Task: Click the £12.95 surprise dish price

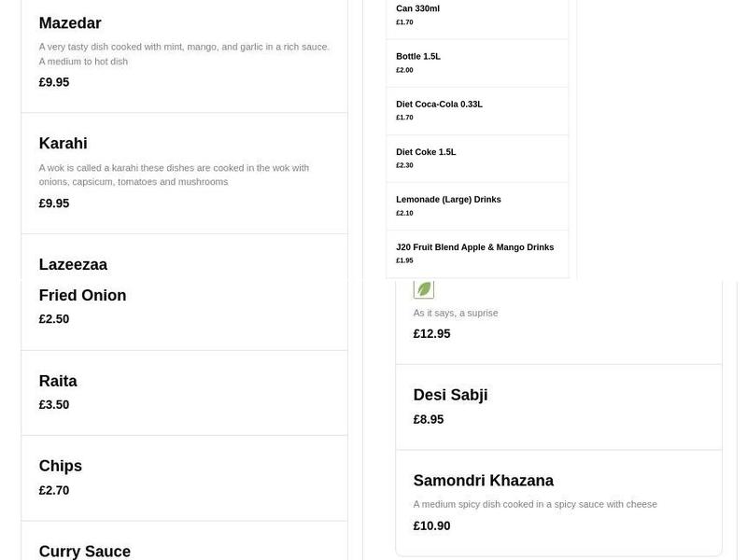Action: [x=431, y=334]
